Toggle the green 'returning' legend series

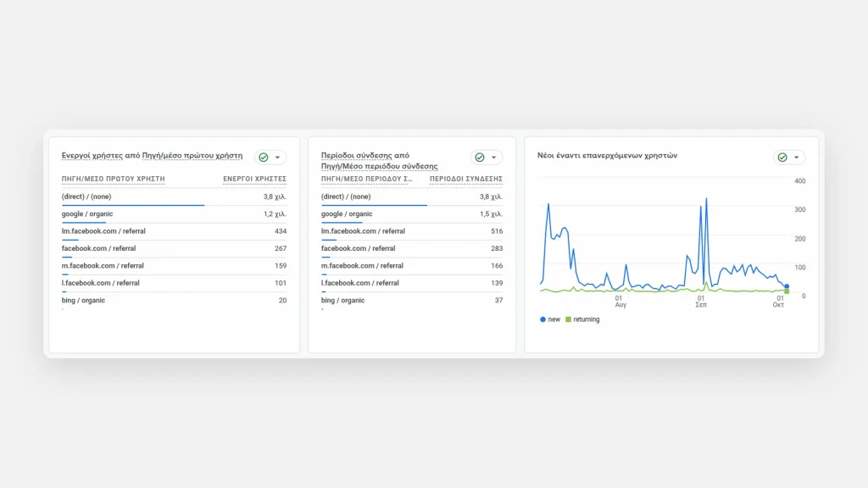coord(582,319)
